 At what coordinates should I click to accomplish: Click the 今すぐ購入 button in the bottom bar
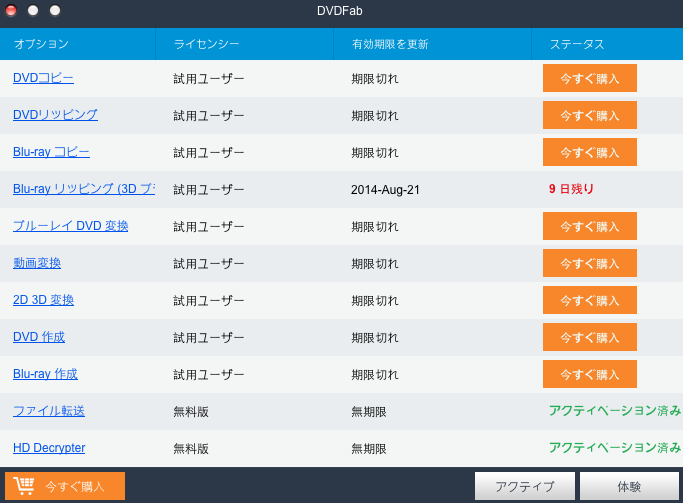click(65, 486)
